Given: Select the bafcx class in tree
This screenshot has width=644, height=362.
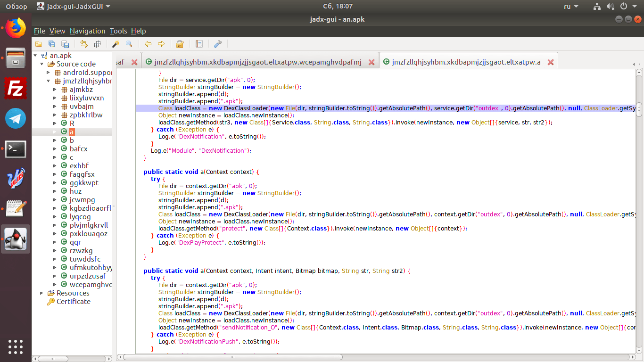Looking at the screenshot, I should [x=78, y=149].
